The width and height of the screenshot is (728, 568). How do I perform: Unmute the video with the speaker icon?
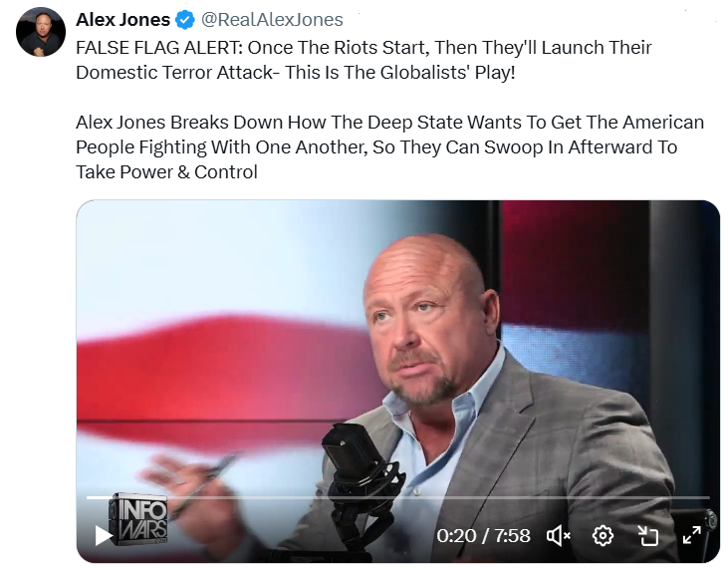[559, 536]
